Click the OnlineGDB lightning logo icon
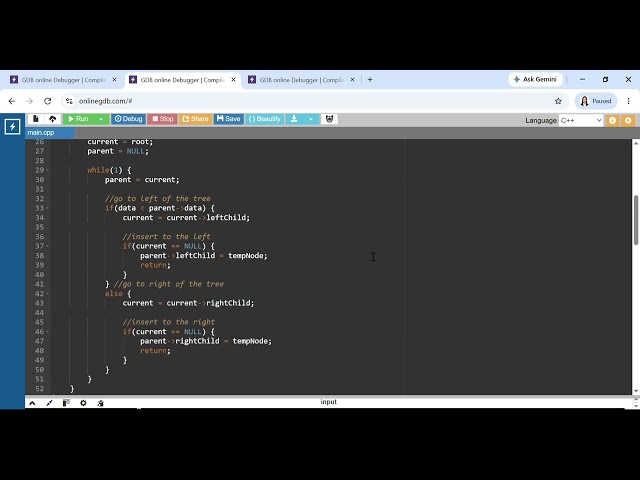 pos(12,127)
